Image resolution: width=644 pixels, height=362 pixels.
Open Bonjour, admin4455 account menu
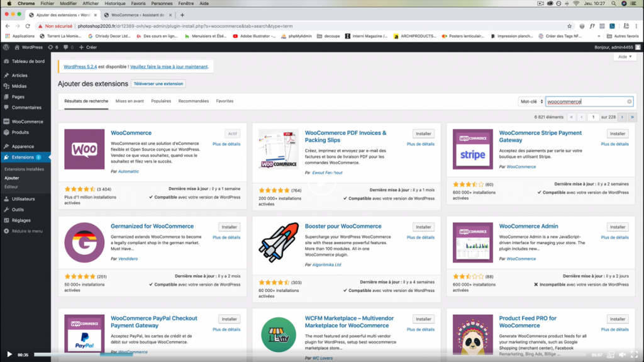[x=617, y=47]
